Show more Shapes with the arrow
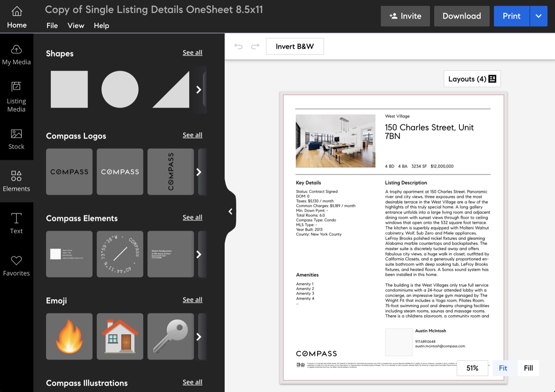The width and height of the screenshot is (555, 392). pyautogui.click(x=199, y=90)
